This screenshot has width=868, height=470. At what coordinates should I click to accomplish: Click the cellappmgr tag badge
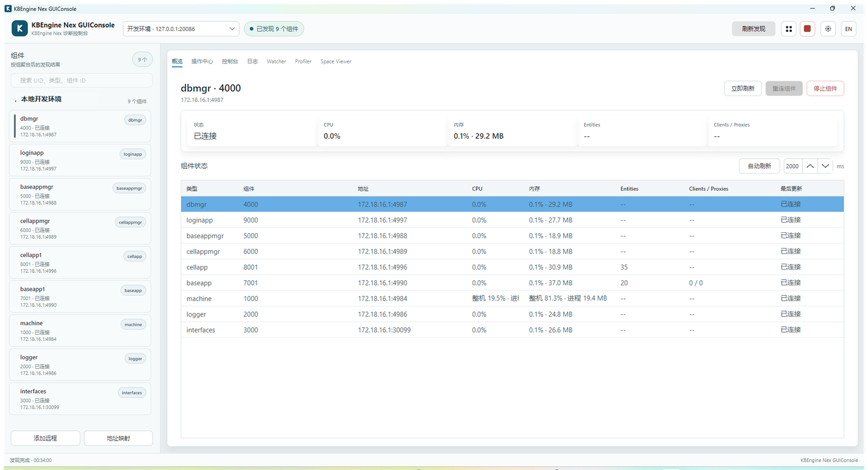point(130,222)
